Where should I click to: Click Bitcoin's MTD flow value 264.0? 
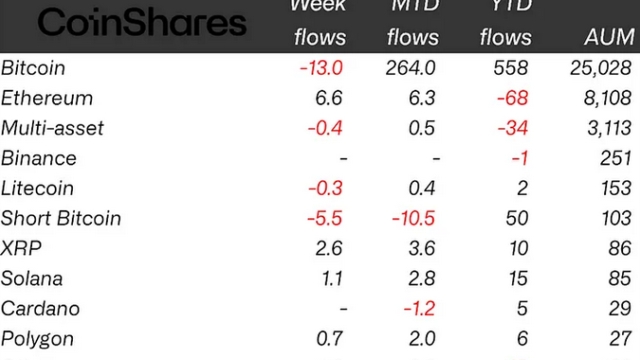(411, 68)
